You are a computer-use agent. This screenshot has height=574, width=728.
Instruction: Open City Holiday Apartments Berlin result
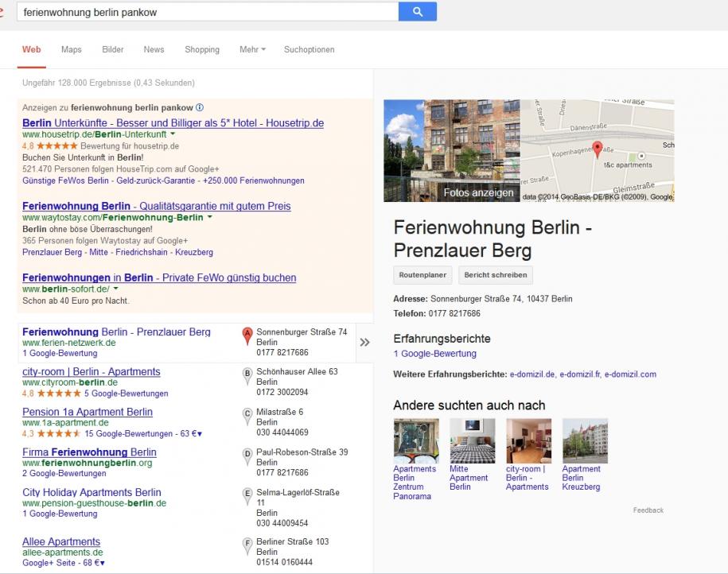click(91, 492)
